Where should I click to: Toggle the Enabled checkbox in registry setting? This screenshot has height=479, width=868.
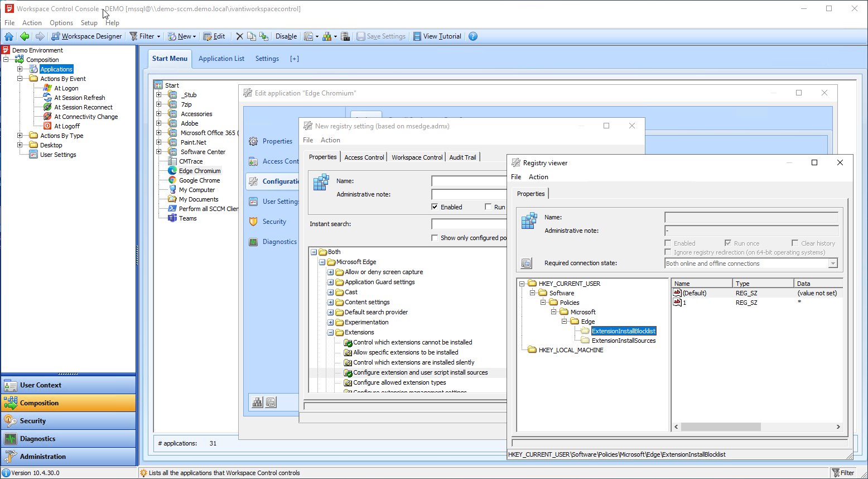435,207
